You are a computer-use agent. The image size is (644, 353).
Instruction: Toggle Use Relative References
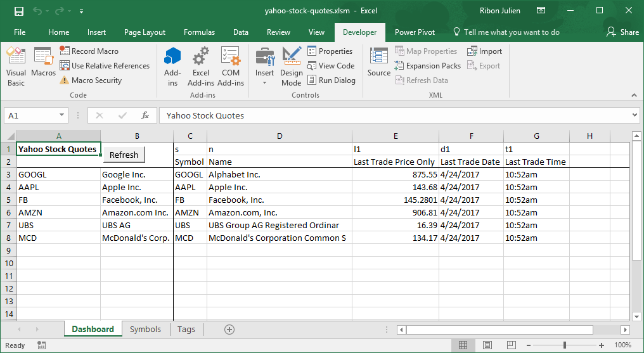point(105,66)
